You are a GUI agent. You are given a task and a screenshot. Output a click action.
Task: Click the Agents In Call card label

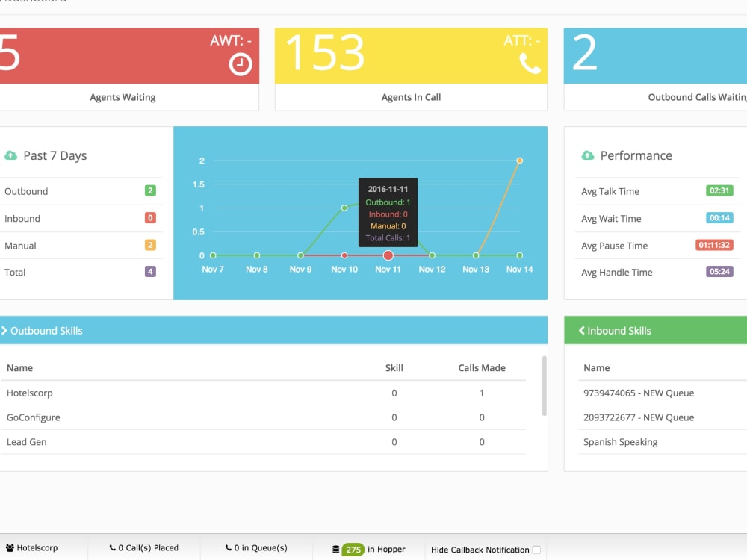411,97
